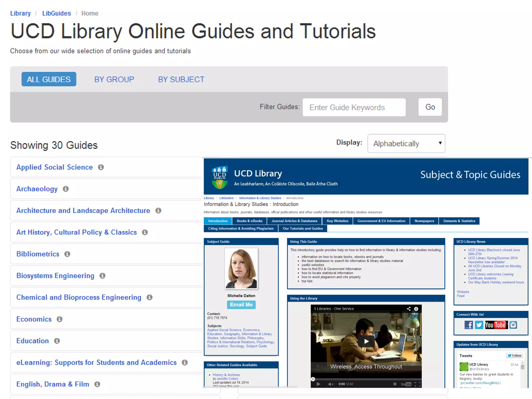The height and width of the screenshot is (399, 532).
Task: Click the Enter Guide Keywords input field
Action: [354, 107]
